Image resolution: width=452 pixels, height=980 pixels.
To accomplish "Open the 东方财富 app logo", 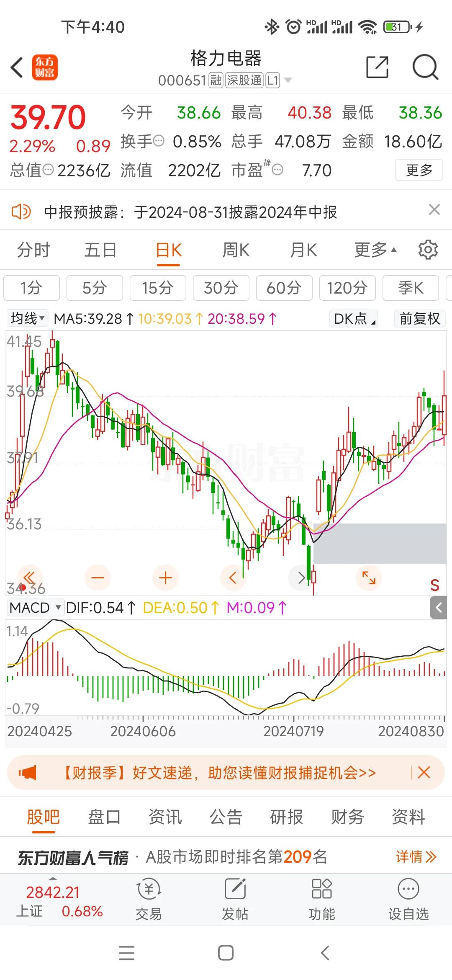I will [x=45, y=67].
